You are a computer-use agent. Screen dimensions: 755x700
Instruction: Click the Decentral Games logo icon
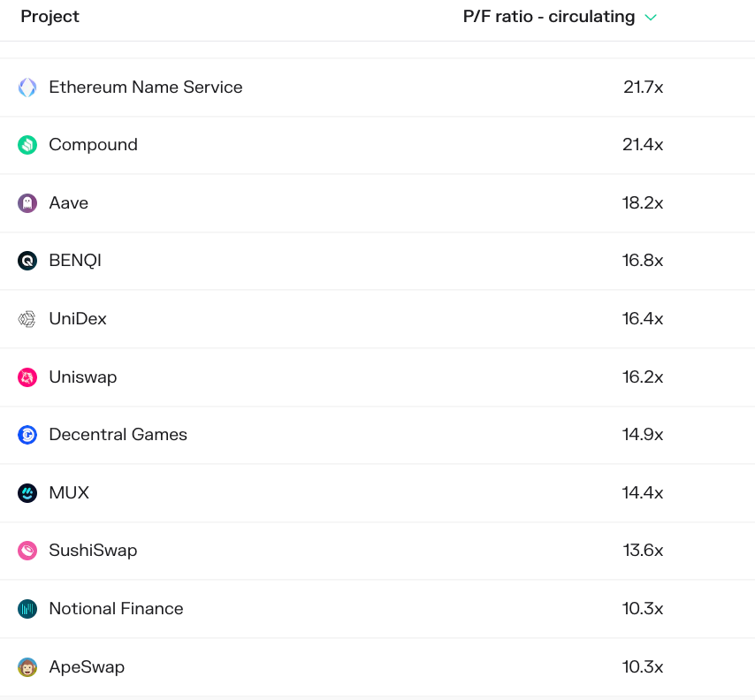[27, 435]
